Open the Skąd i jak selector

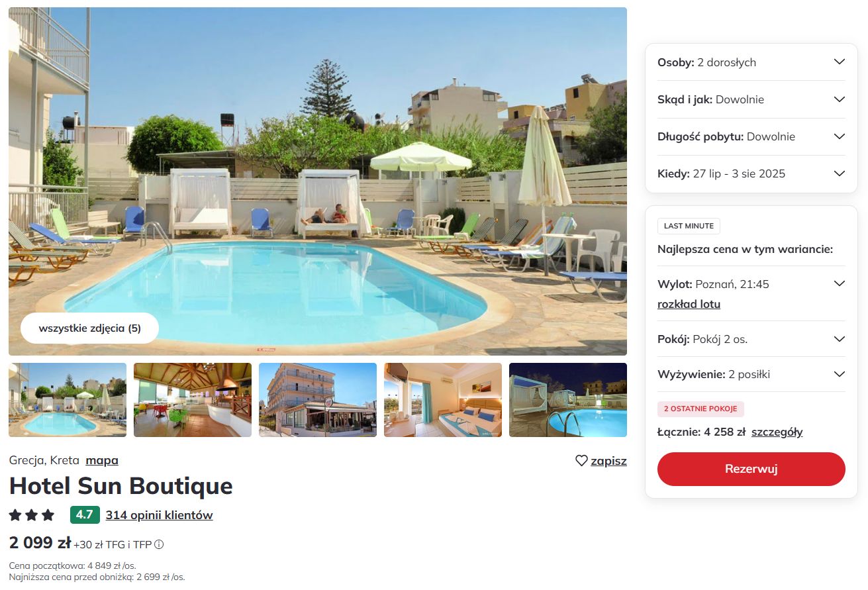pyautogui.click(x=751, y=99)
